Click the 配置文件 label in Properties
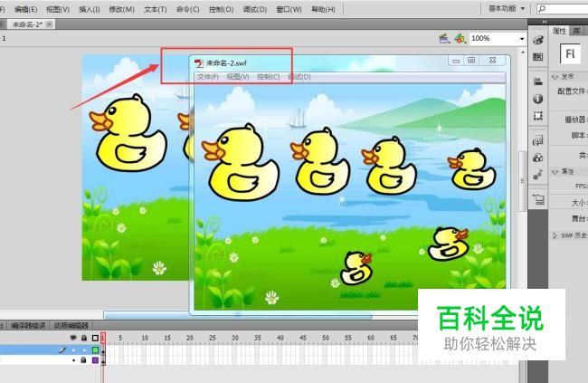 (571, 91)
